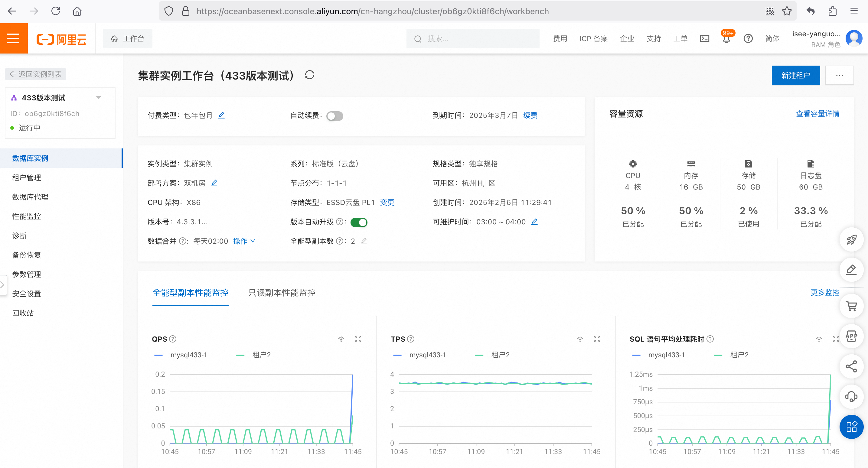Click the headset customer service icon
Image resolution: width=868 pixels, height=468 pixels.
851,397
